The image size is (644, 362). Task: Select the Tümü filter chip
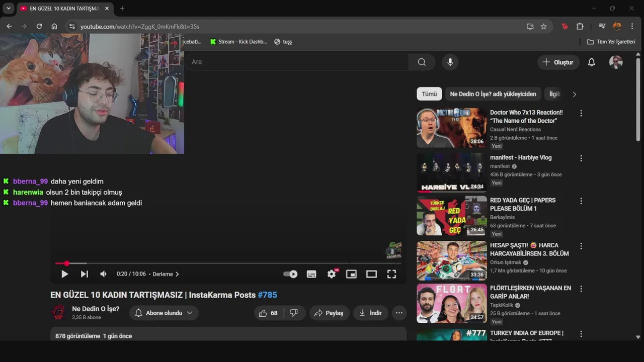(x=429, y=94)
